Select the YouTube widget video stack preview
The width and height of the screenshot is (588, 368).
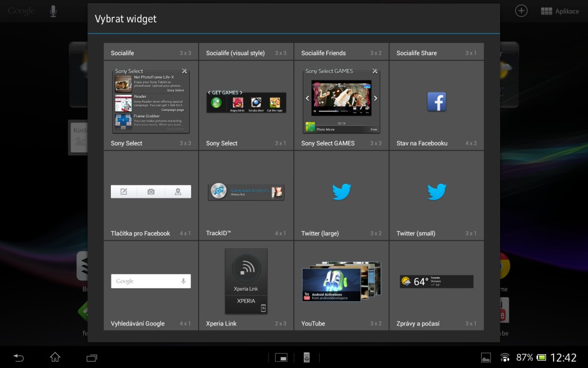[341, 281]
